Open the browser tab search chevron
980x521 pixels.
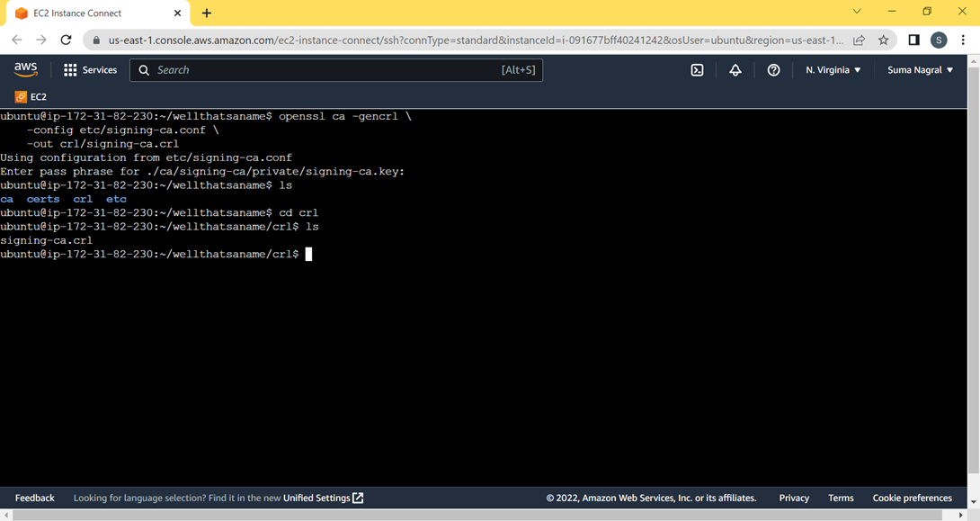[x=856, y=11]
